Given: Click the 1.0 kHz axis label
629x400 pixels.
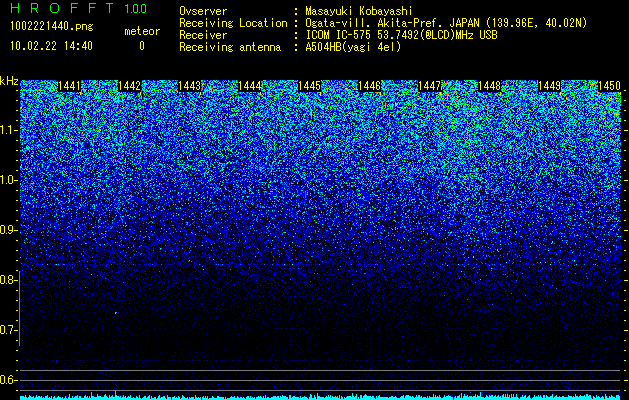Looking at the screenshot, I should tap(7, 181).
